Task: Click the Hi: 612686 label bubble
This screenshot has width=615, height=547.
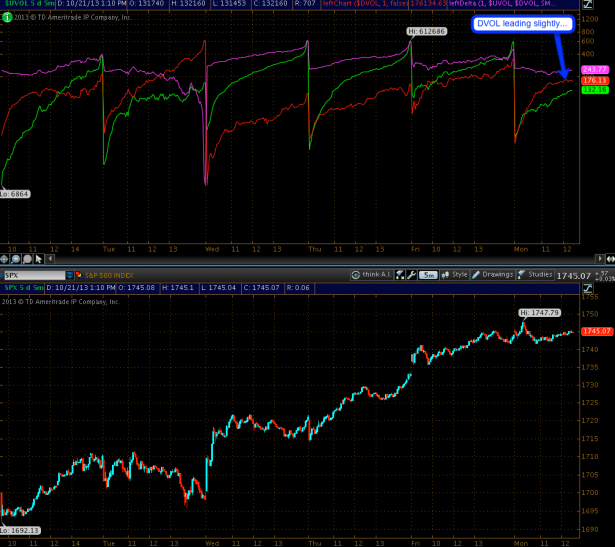Action: pos(427,31)
